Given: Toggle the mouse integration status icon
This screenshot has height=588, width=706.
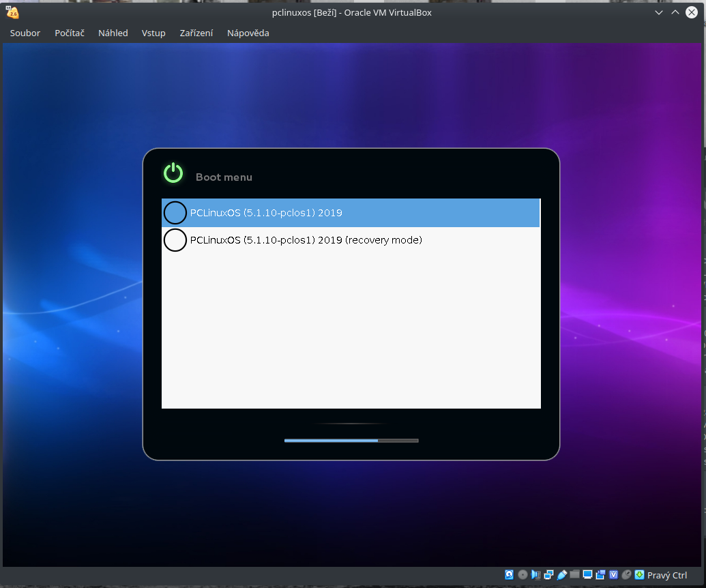Looking at the screenshot, I should (626, 575).
